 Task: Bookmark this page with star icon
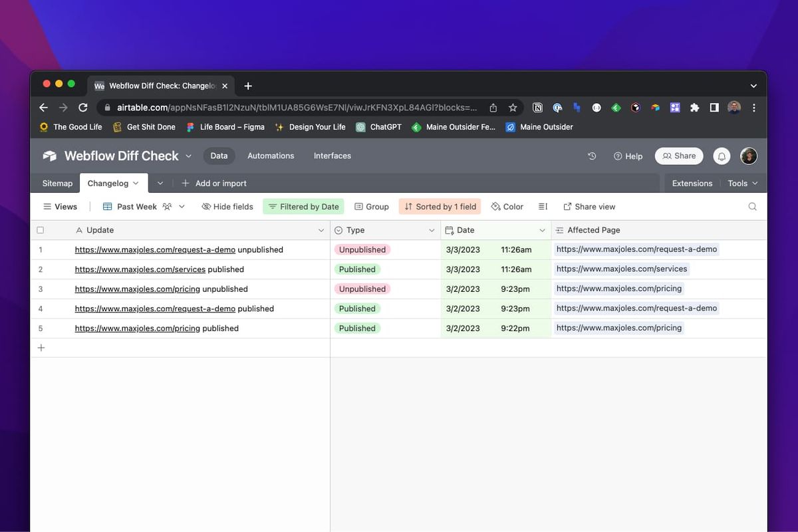pos(513,108)
